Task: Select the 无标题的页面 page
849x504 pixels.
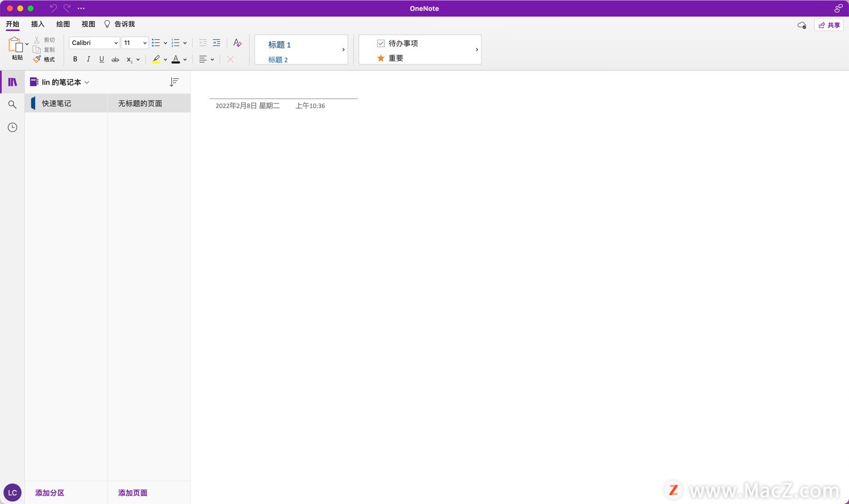Action: point(149,103)
